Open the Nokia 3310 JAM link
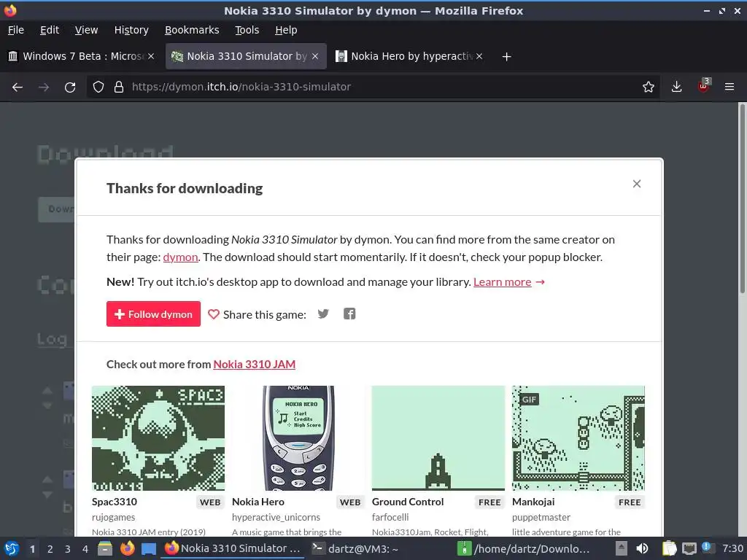 [x=255, y=365]
